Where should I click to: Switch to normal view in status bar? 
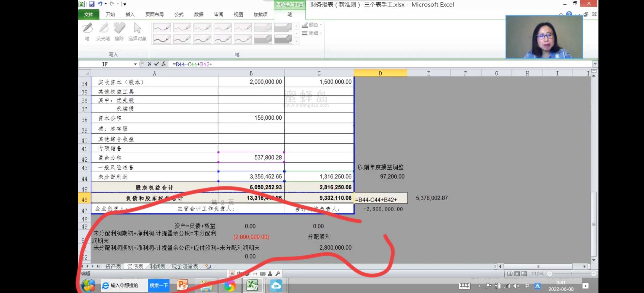coord(510,273)
